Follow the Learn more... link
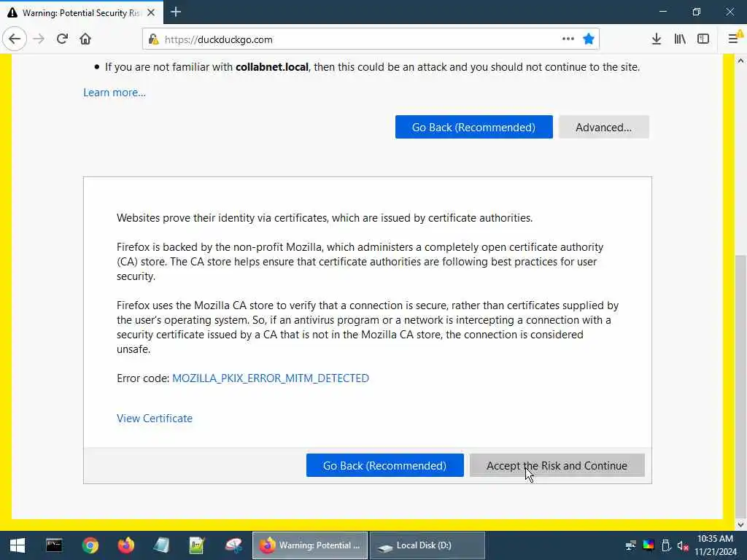This screenshot has height=560, width=747. pos(115,93)
